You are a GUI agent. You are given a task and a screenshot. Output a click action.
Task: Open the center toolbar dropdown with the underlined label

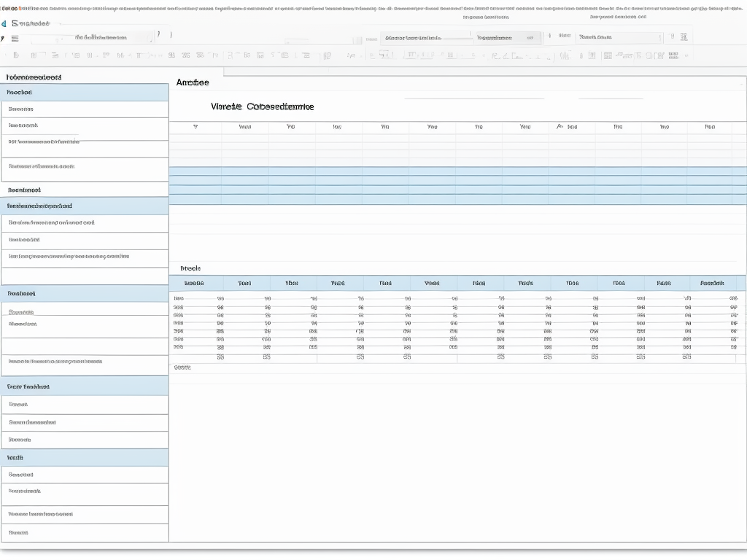pyautogui.click(x=426, y=37)
